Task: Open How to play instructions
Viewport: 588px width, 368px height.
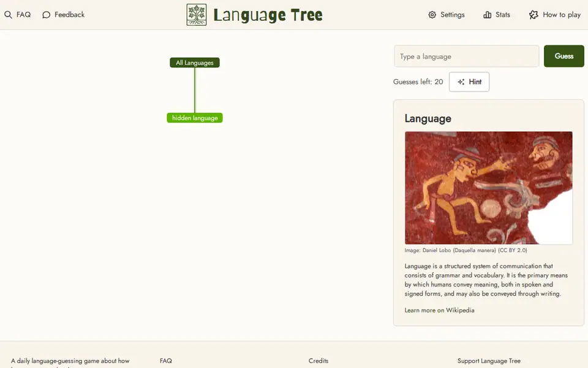Action: [555, 15]
